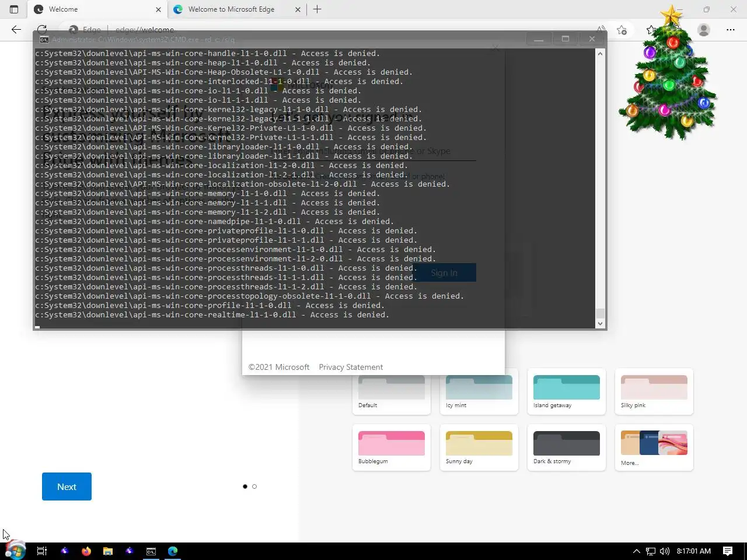Select the Icy mint theme
Viewport: 747px width, 560px height.
(479, 393)
